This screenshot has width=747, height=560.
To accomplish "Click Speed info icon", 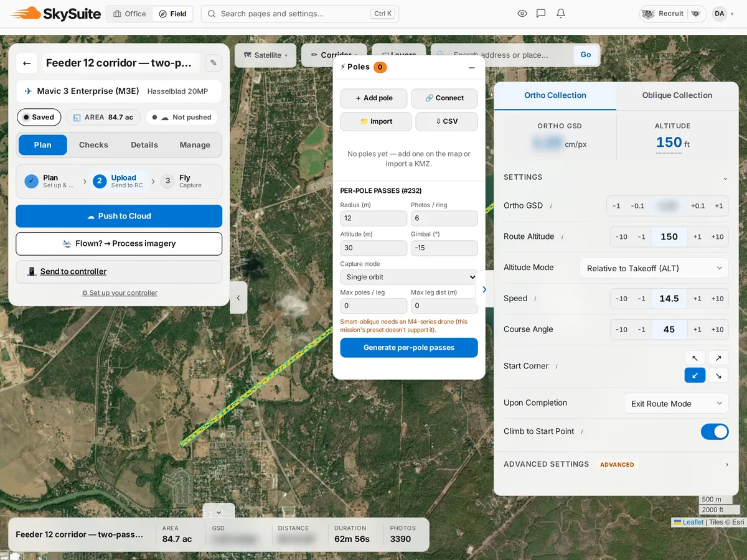I will tap(535, 299).
